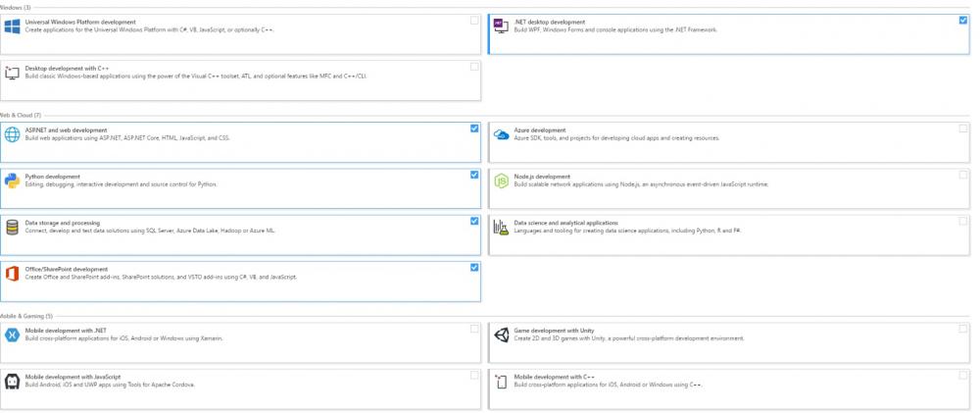
Task: Click 'Data science and analytical applications' title
Action: click(x=565, y=223)
